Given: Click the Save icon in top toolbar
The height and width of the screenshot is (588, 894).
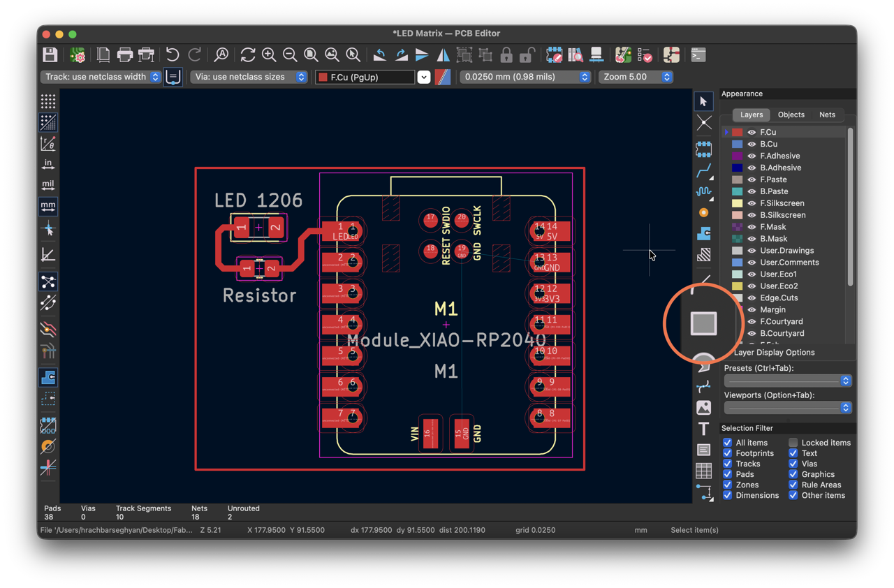Looking at the screenshot, I should [x=50, y=54].
